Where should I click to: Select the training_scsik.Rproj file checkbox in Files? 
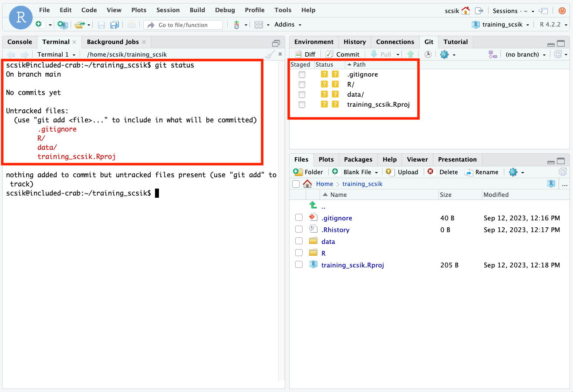point(299,265)
